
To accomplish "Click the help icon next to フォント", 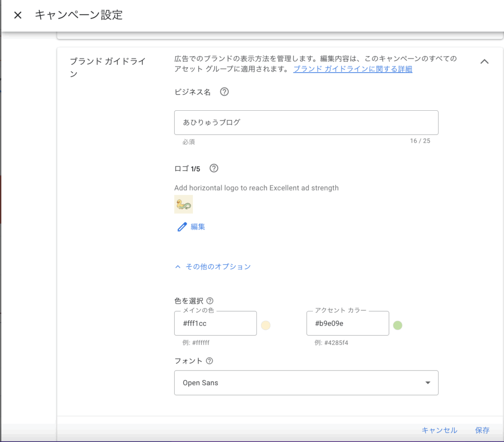I will 209,361.
